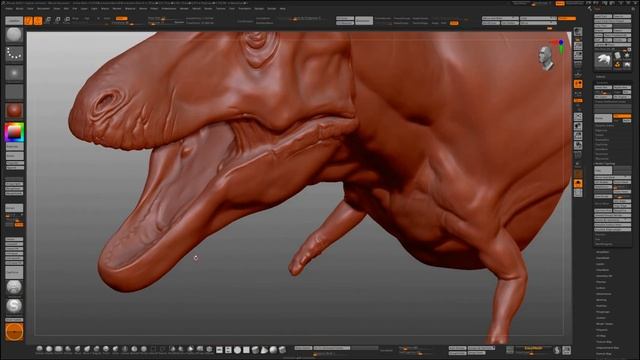640x360 pixels.
Task: Click the gray button left of Edit
Action: tap(14, 20)
